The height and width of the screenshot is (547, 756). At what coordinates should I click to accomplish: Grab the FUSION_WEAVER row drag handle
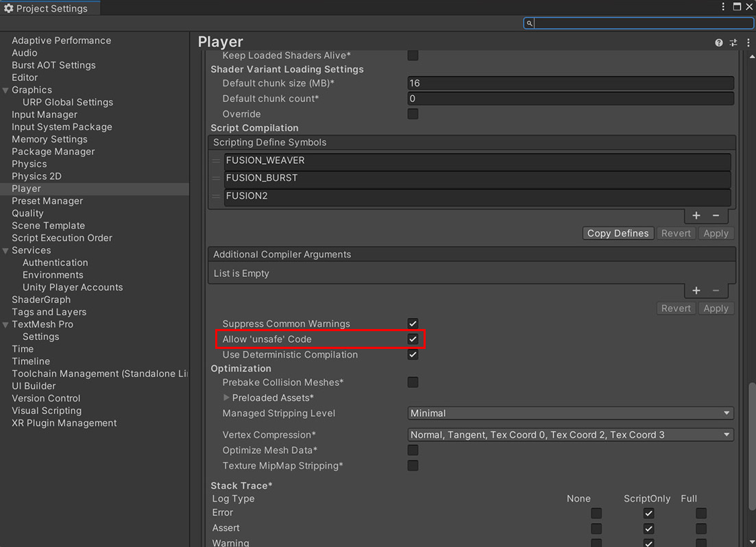point(217,160)
